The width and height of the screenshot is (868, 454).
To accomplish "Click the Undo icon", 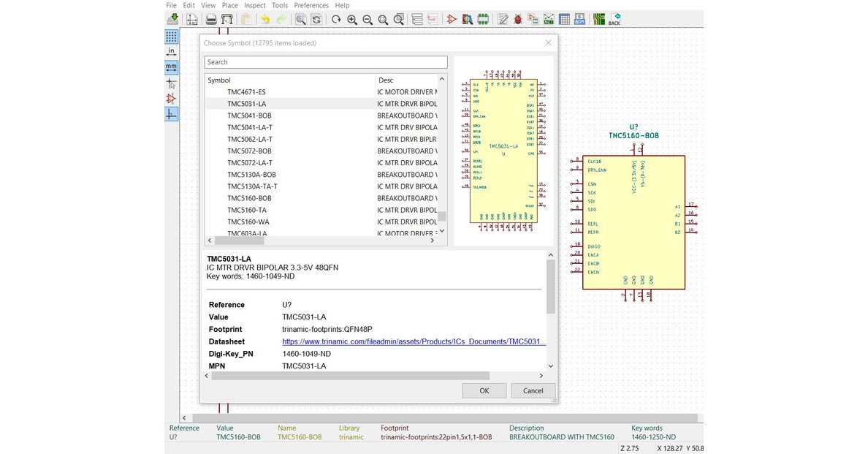I will coord(265,19).
